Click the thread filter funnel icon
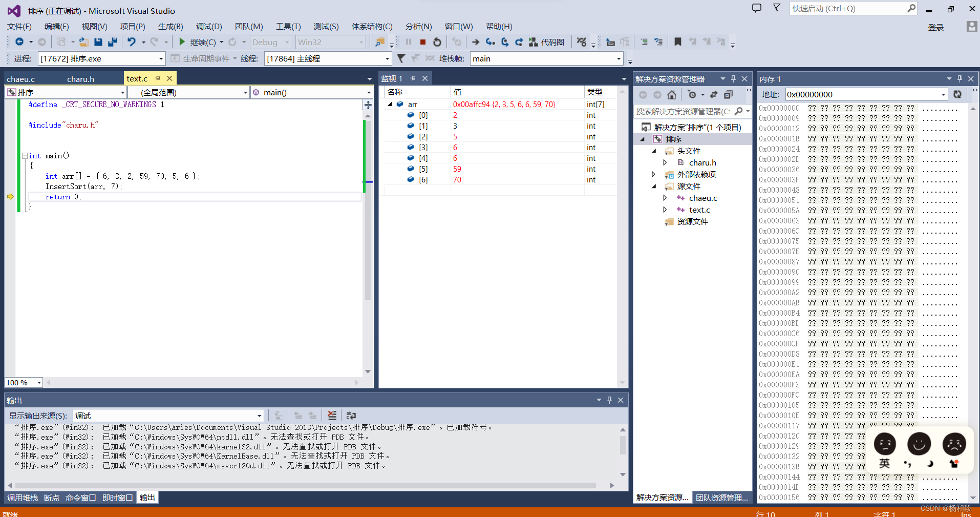The image size is (980, 517). click(x=401, y=58)
